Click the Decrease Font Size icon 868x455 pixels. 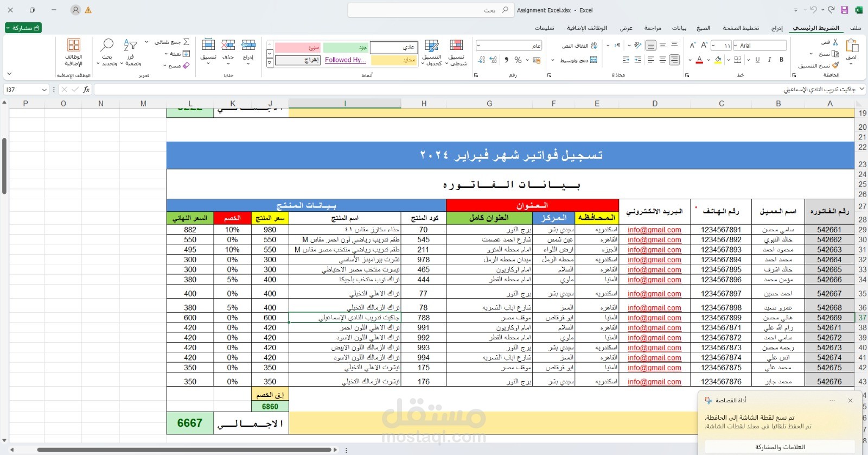coord(692,45)
